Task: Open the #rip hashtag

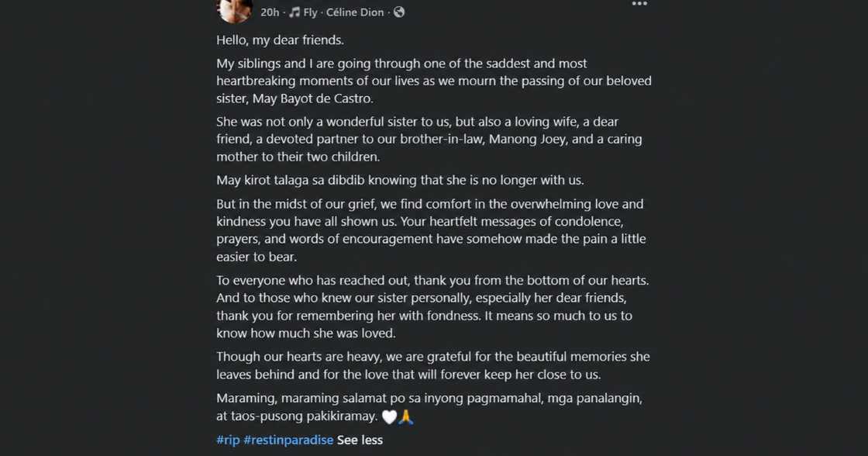Action: pos(228,440)
